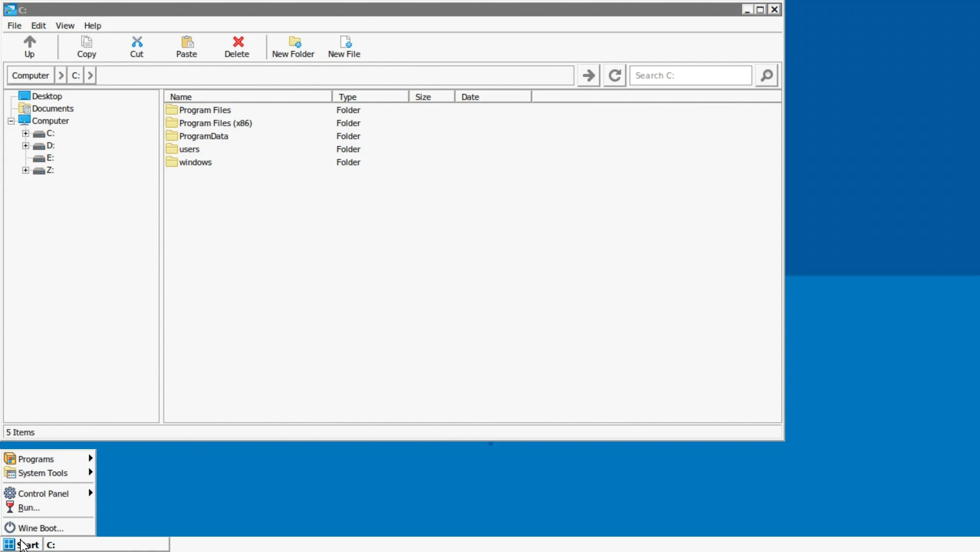Click the refresh icon beside the address bar
Image resolution: width=980 pixels, height=552 pixels.
pyautogui.click(x=613, y=75)
